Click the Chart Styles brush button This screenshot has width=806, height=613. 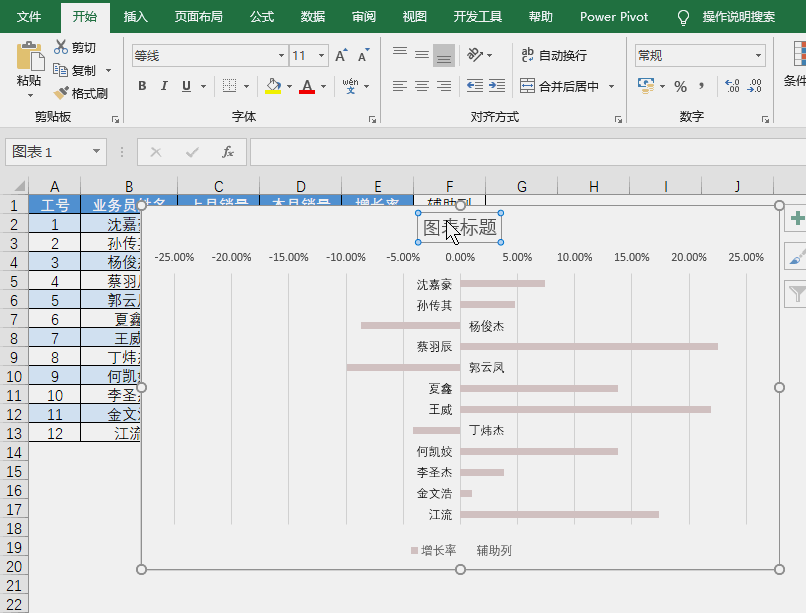[x=797, y=256]
